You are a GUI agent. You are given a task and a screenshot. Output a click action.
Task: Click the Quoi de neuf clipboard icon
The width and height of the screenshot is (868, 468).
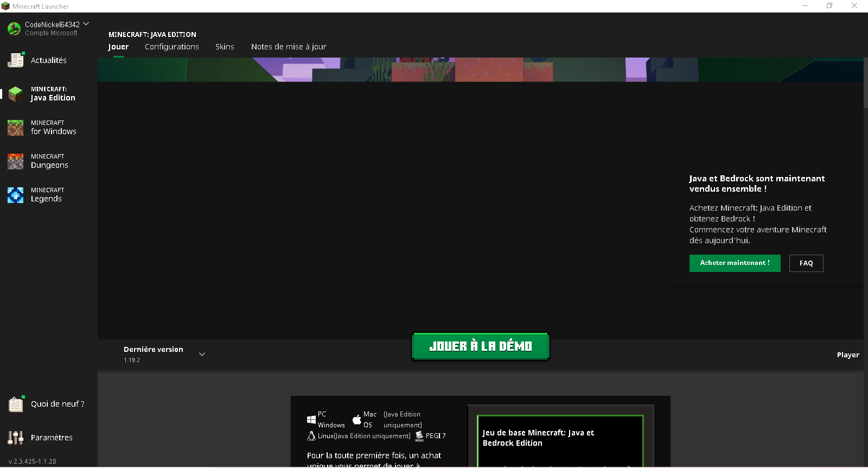16,404
